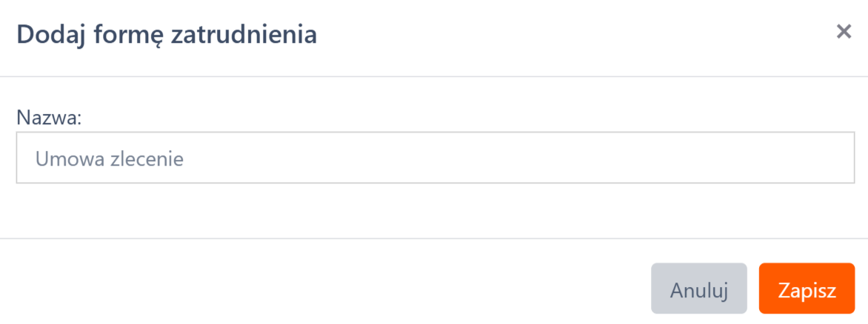The width and height of the screenshot is (868, 324).
Task: Confirm the dialog using Zapisz
Action: (x=807, y=288)
